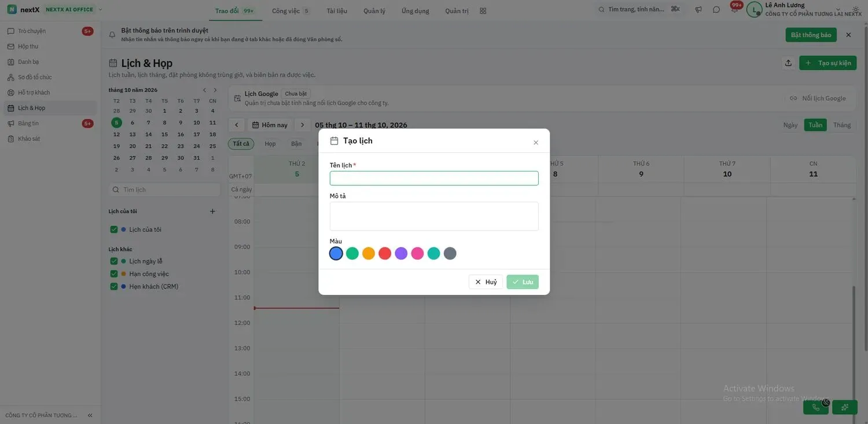Click the Huỷ button in dialog
Screen dimensions: 868x424
(x=486, y=282)
